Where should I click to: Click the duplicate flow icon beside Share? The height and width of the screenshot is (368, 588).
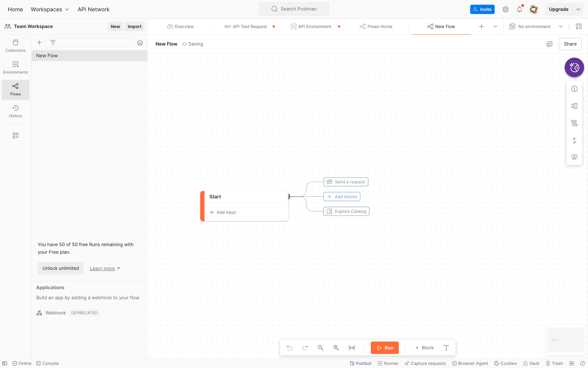(x=549, y=44)
